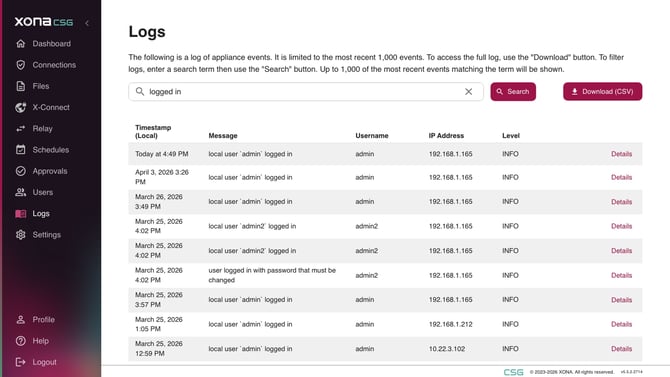Viewport: 670px width, 377px height.
Task: Collapse the sidebar with chevron arrow
Action: pos(87,23)
